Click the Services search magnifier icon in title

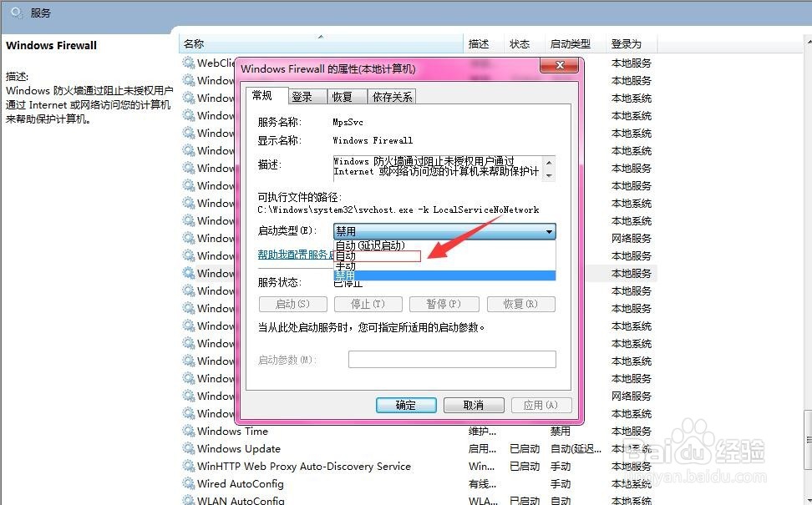[16, 13]
